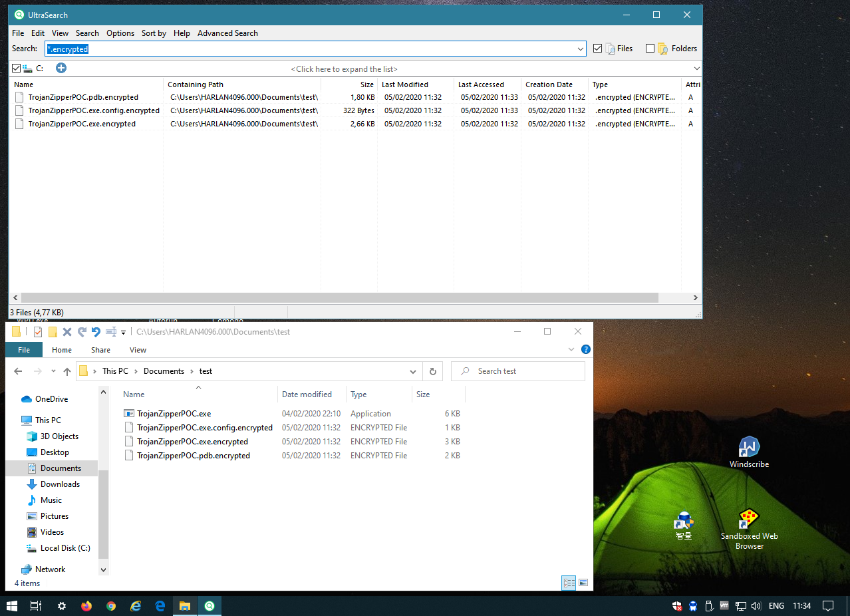
Task: Click the blue plus icon to add drive
Action: pyautogui.click(x=61, y=68)
